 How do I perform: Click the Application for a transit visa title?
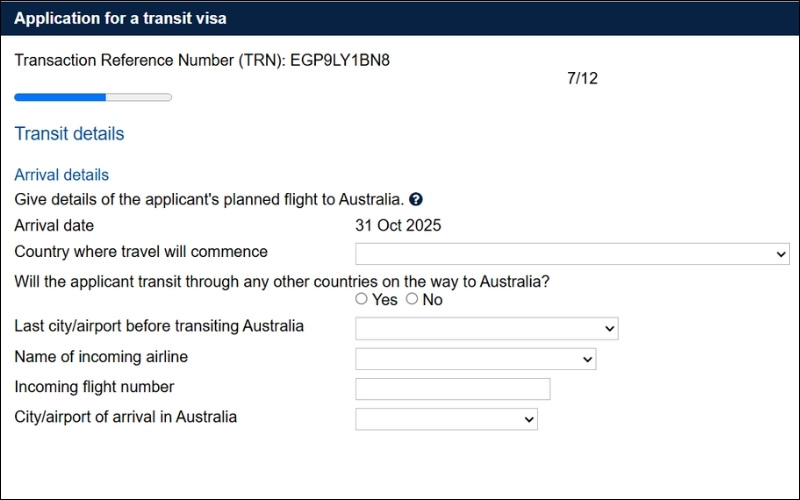[x=120, y=19]
